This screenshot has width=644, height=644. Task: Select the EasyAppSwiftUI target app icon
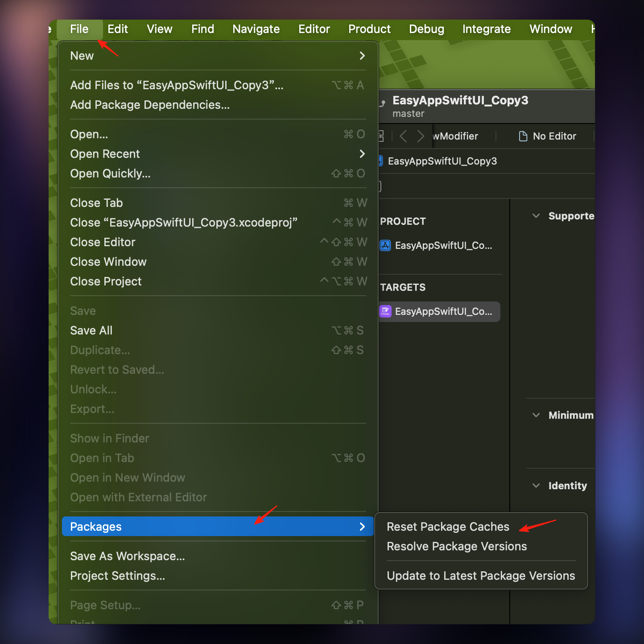click(385, 311)
